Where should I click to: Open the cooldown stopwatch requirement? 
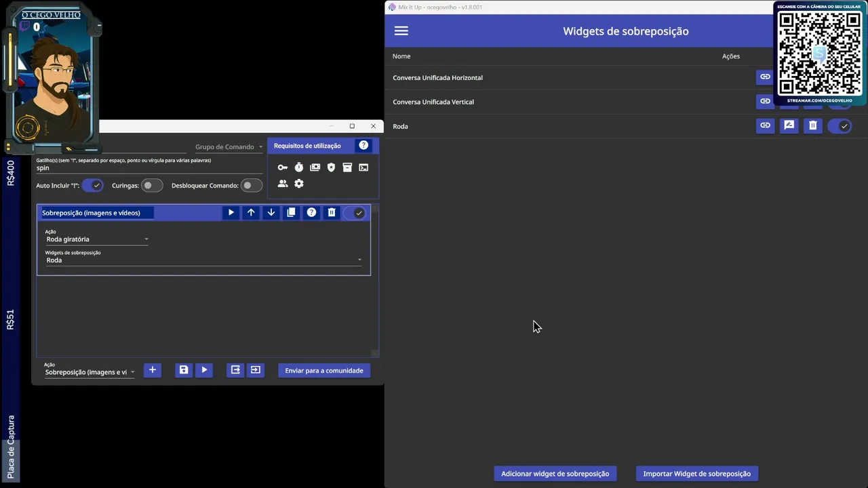pos(299,167)
